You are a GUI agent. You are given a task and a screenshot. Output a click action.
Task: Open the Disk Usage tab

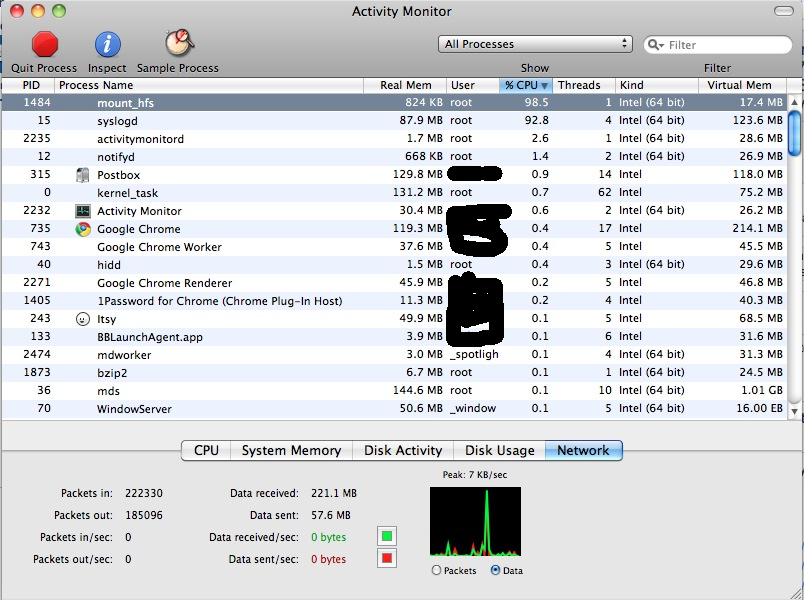(499, 450)
